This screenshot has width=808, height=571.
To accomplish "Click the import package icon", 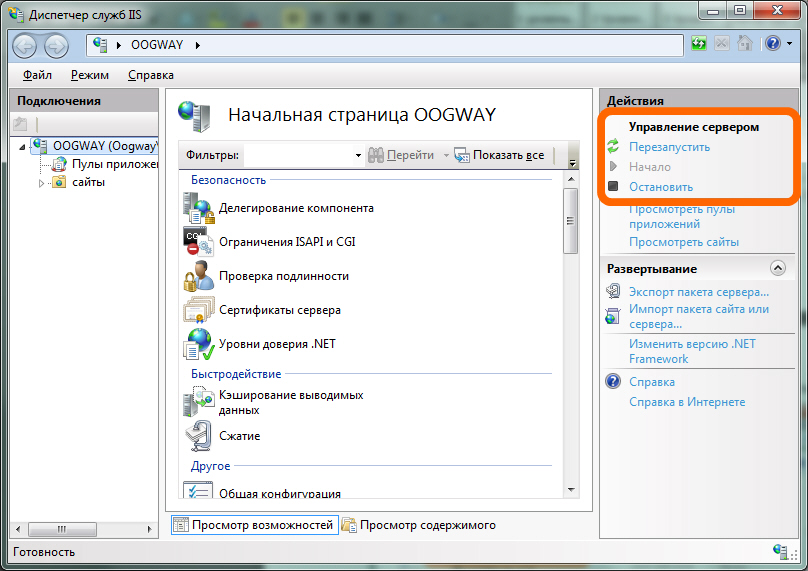I will [613, 315].
